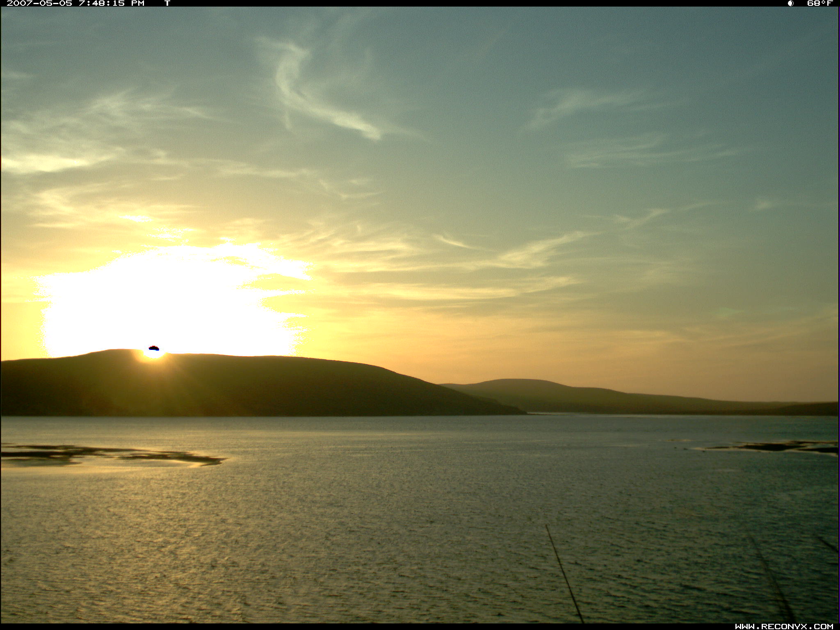
Task: Click the 7:48:15 PM time stamp
Action: pos(112,3)
